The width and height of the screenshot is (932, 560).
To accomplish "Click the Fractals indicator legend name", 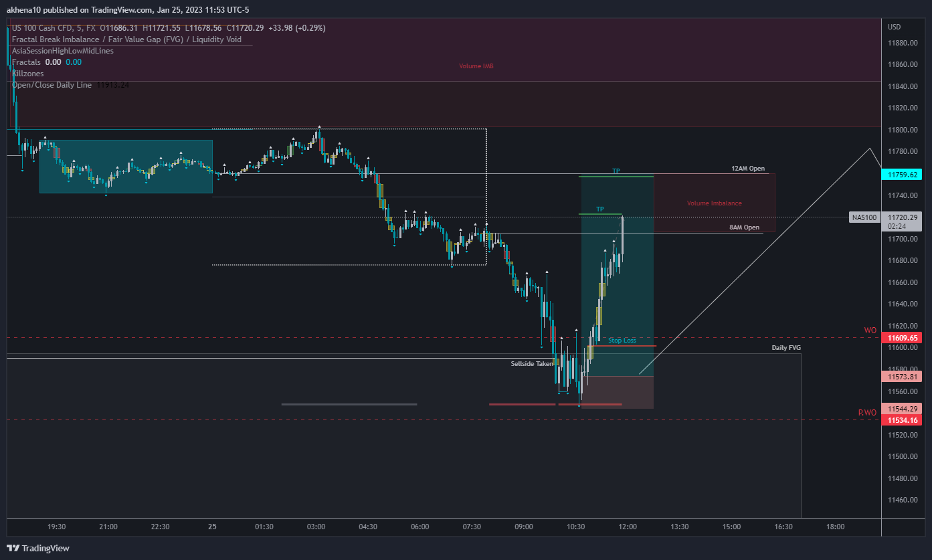I will (26, 62).
